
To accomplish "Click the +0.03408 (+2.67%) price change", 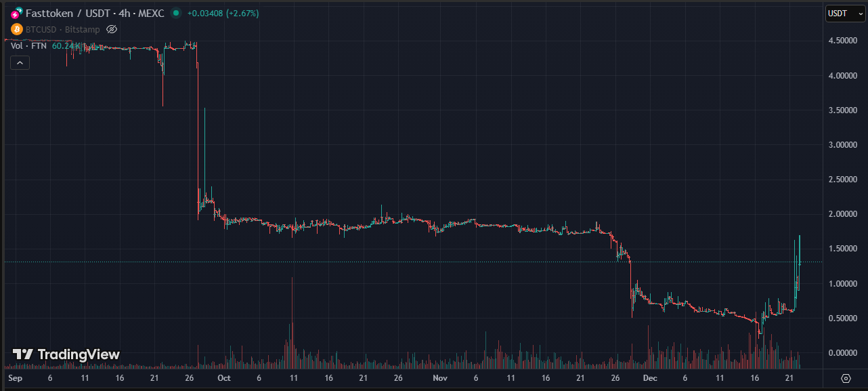I will pyautogui.click(x=223, y=14).
